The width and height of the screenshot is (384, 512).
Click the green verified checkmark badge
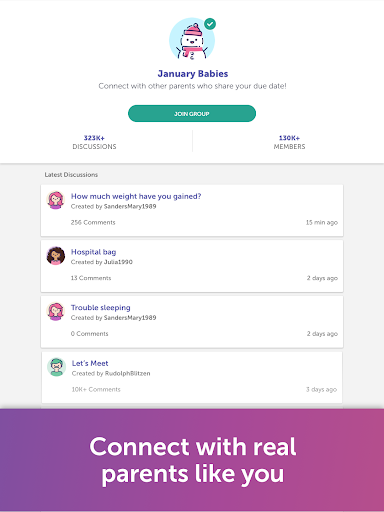coord(210,24)
